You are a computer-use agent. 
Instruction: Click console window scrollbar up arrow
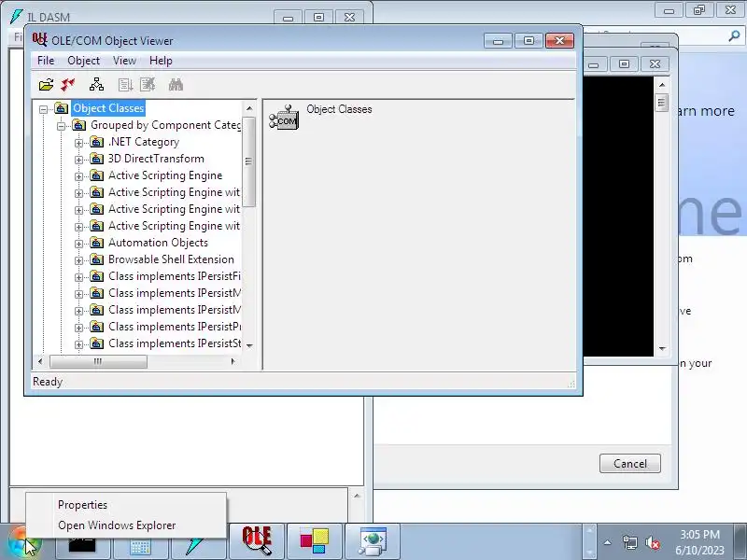662,85
